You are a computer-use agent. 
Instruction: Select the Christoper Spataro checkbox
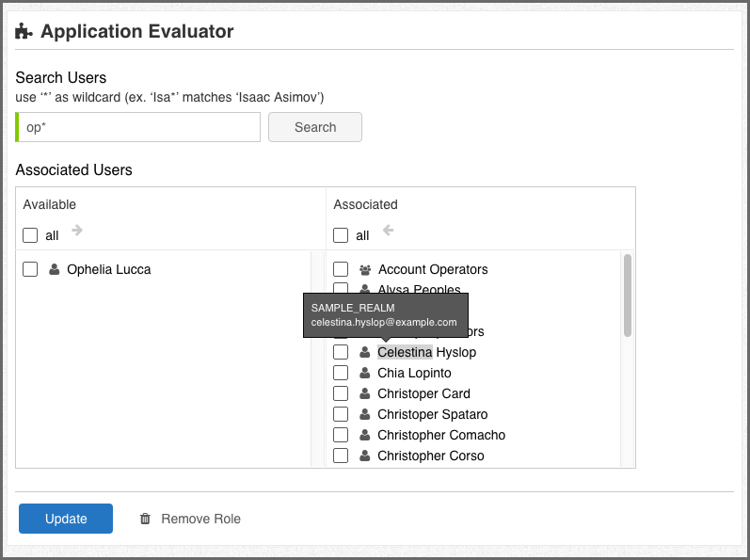(x=341, y=414)
